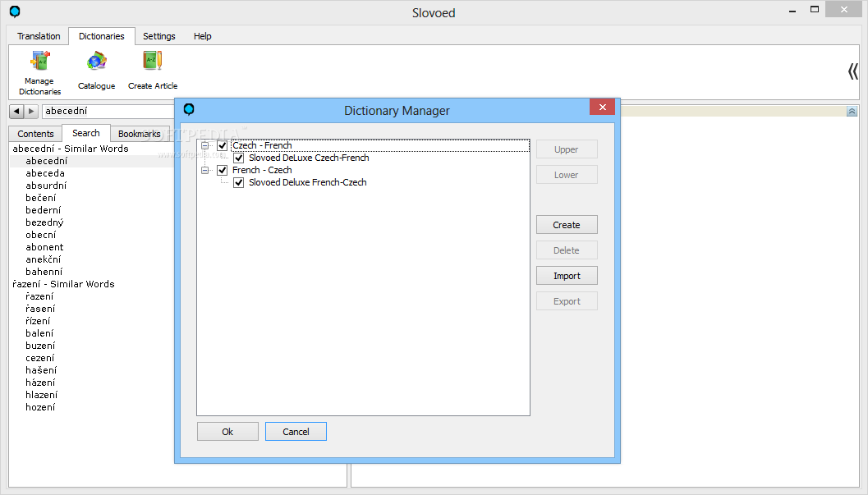Open the Catalogue globe icon
The width and height of the screenshot is (868, 495).
click(x=96, y=61)
